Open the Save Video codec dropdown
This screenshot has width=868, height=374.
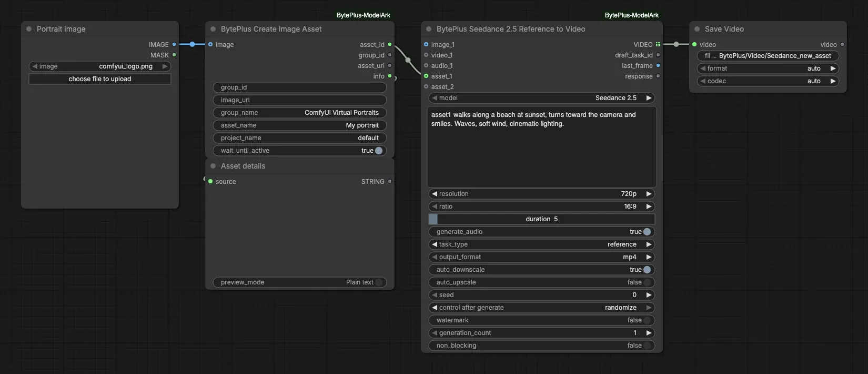coord(768,81)
